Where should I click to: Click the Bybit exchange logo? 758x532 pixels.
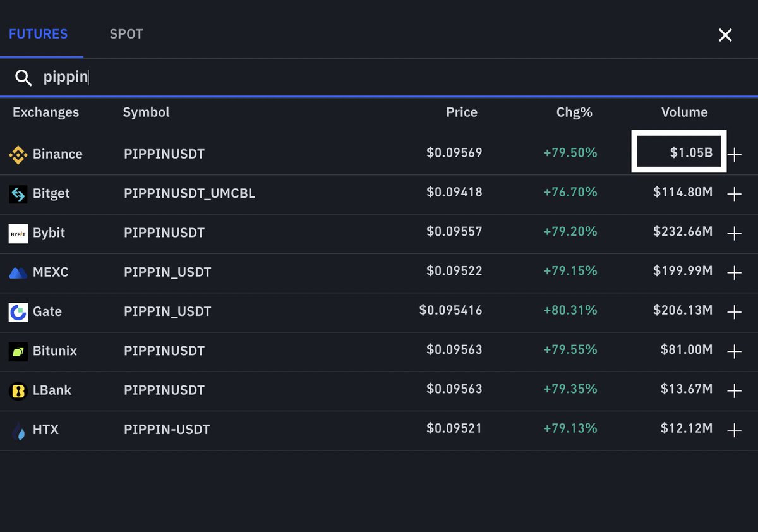(17, 233)
